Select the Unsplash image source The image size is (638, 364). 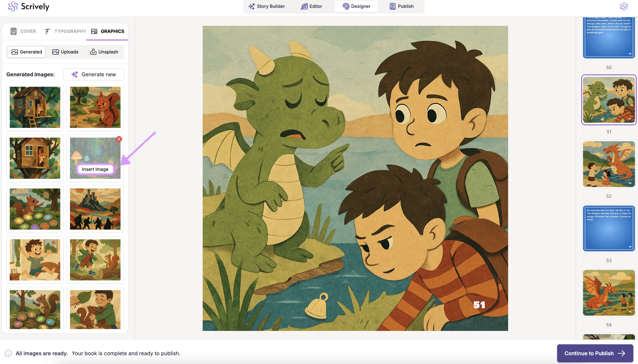coord(104,52)
